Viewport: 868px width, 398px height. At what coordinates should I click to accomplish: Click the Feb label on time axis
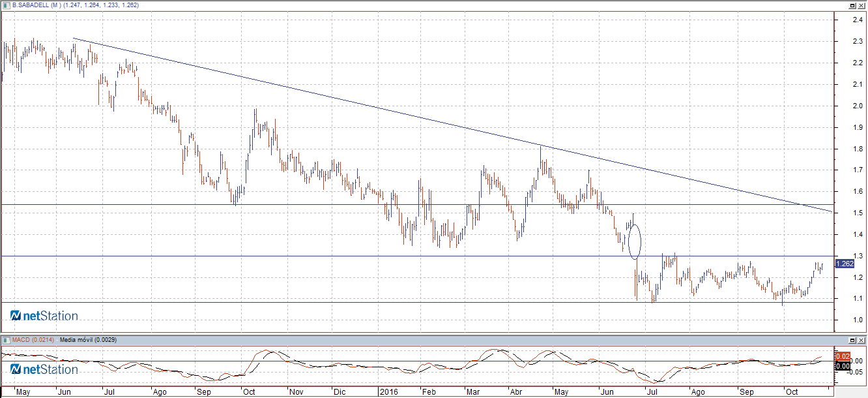point(428,393)
